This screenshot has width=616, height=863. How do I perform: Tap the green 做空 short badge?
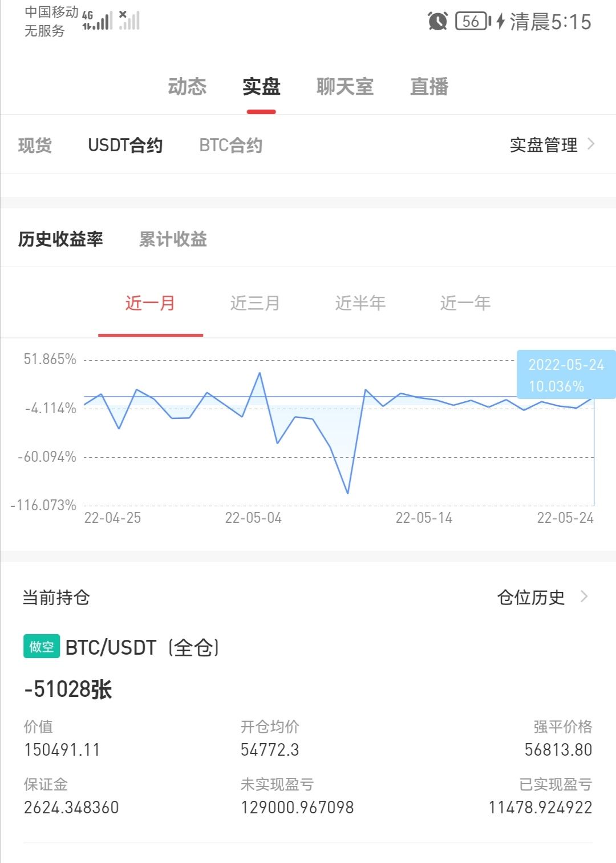tap(42, 647)
